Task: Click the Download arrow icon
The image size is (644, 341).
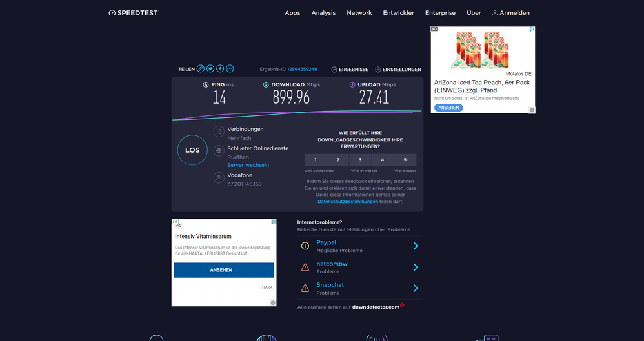Action: click(x=266, y=84)
